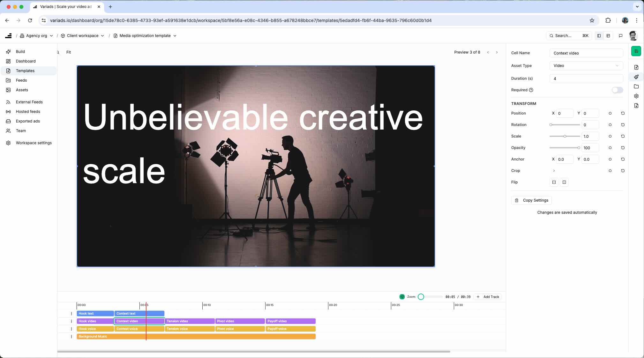
Task: Select Templates in the left navigation
Action: pos(25,71)
